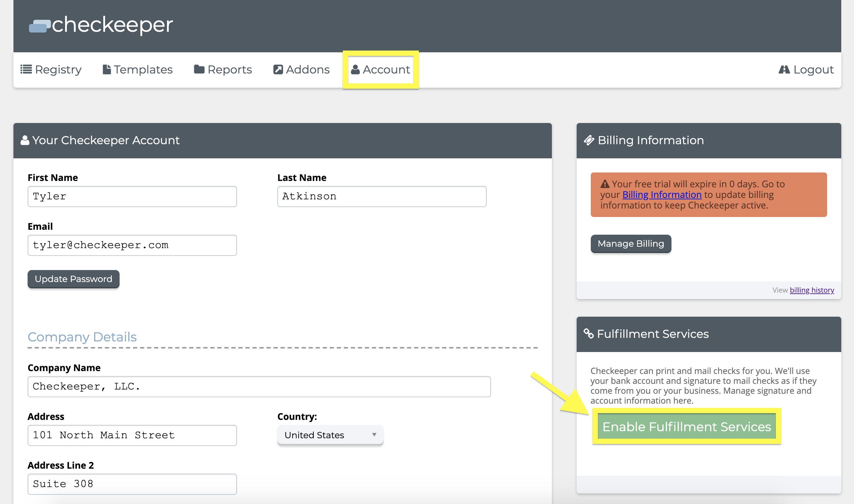This screenshot has width=854, height=504.
Task: Click the Address field
Action: [132, 435]
